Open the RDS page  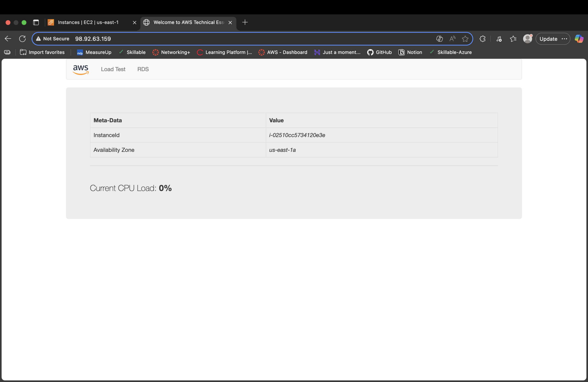143,69
